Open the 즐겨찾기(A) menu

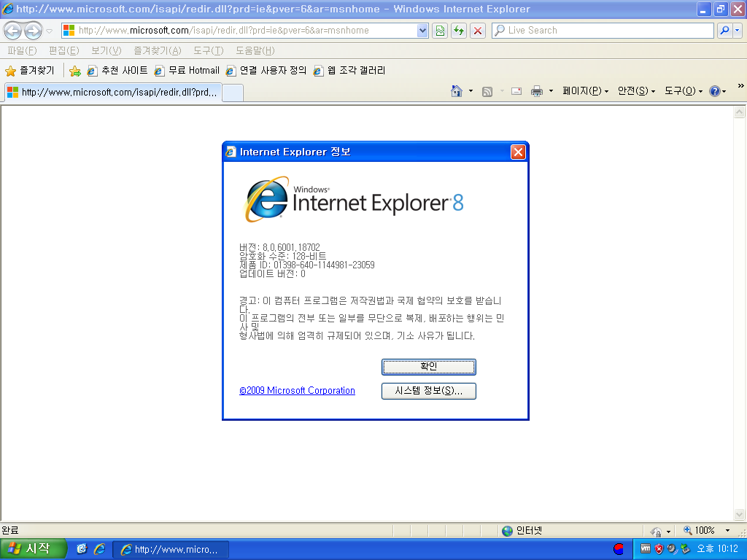point(158,50)
